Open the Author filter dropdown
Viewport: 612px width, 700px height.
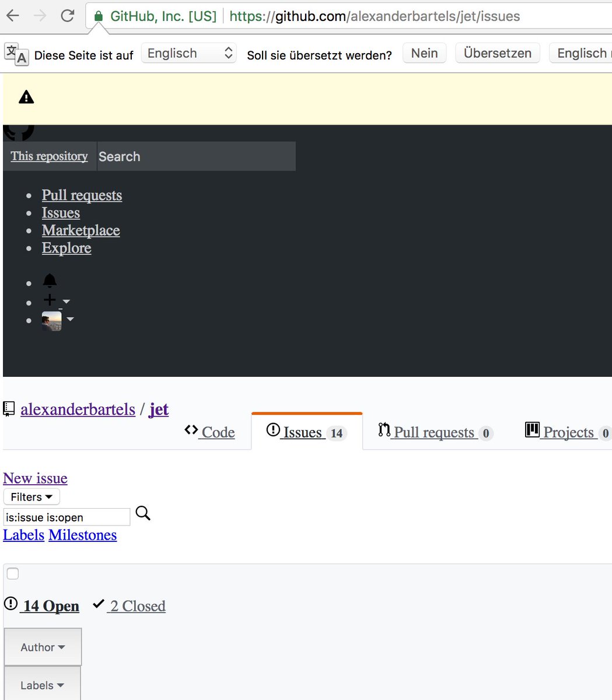(43, 647)
